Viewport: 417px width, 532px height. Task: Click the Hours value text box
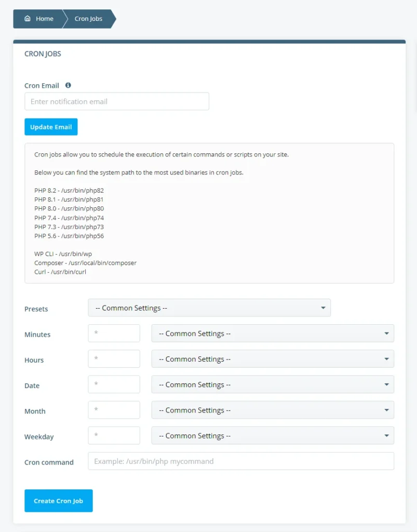click(x=114, y=359)
